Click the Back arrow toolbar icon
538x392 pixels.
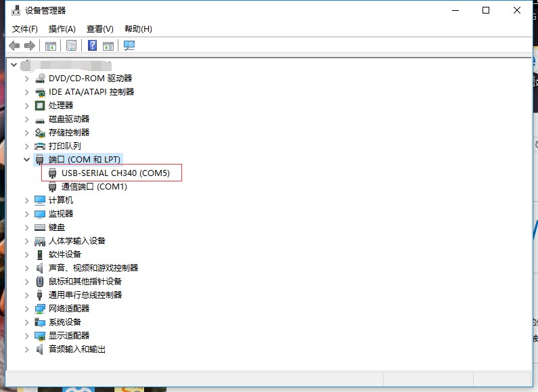click(14, 45)
